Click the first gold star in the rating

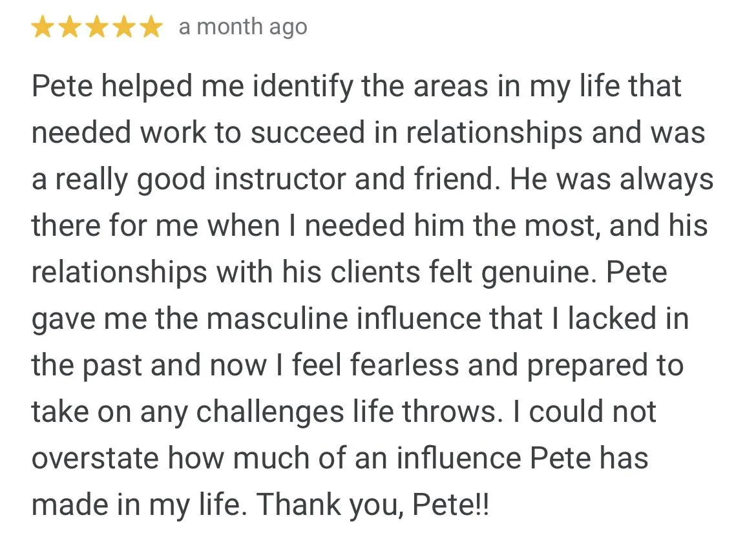[43, 26]
